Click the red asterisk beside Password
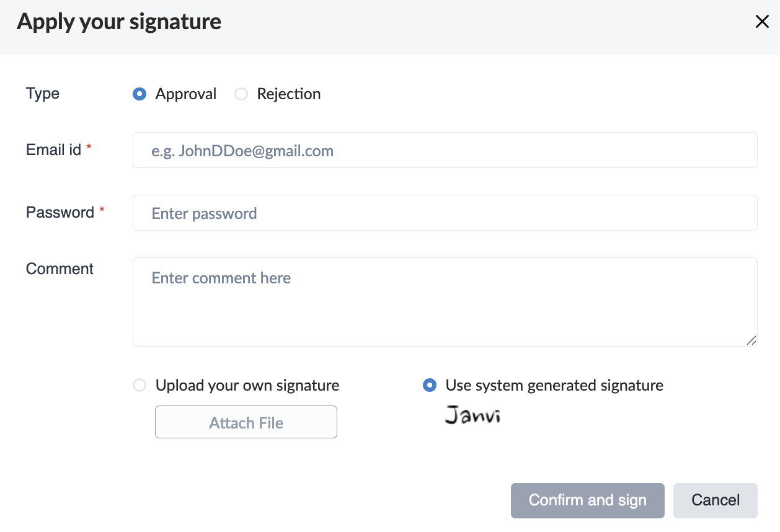The height and width of the screenshot is (532, 780). pos(102,210)
